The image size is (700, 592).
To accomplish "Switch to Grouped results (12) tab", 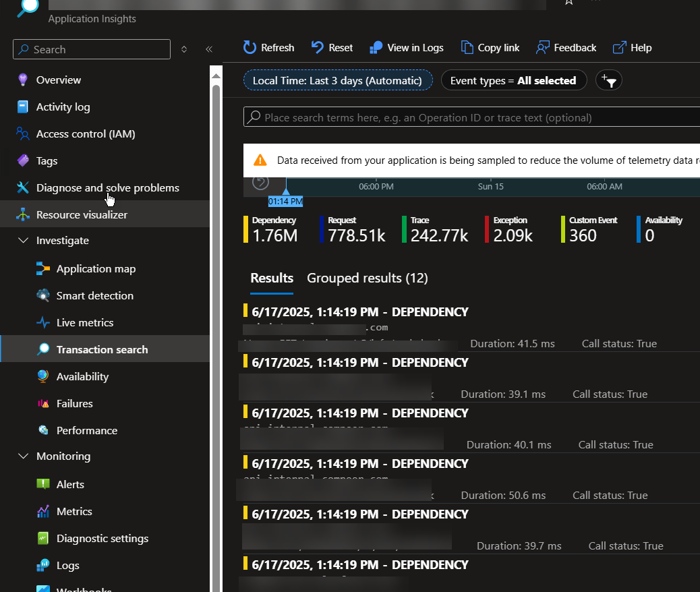I will click(367, 278).
